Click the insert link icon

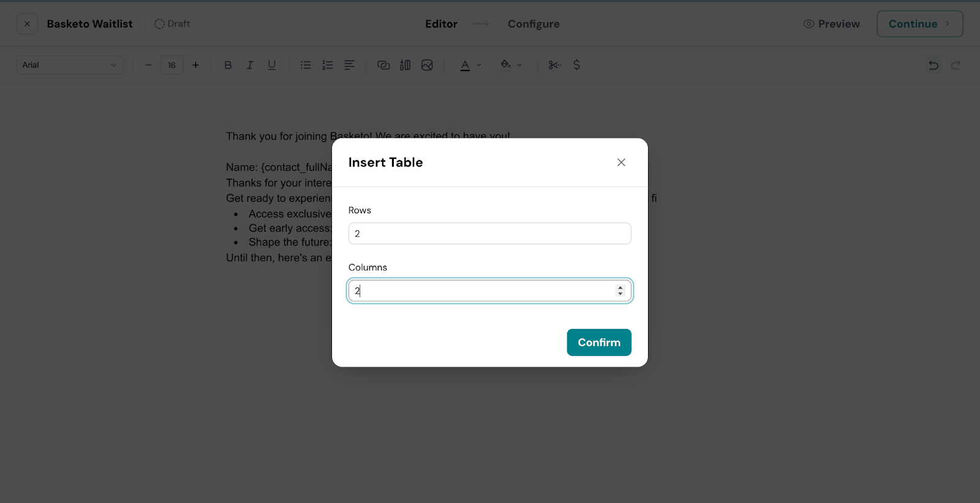point(383,65)
